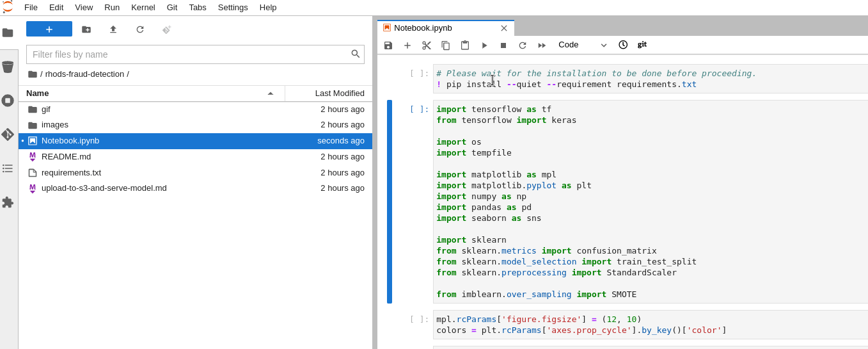Run the selected cell
The width and height of the screenshot is (868, 349).
point(484,45)
